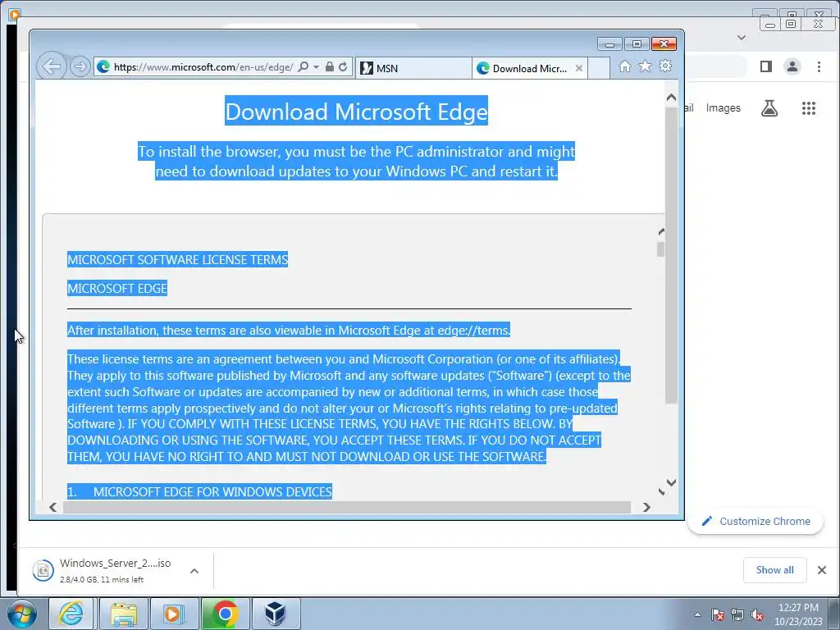Click the left arrow of the horizontal scrollbar

click(52, 507)
